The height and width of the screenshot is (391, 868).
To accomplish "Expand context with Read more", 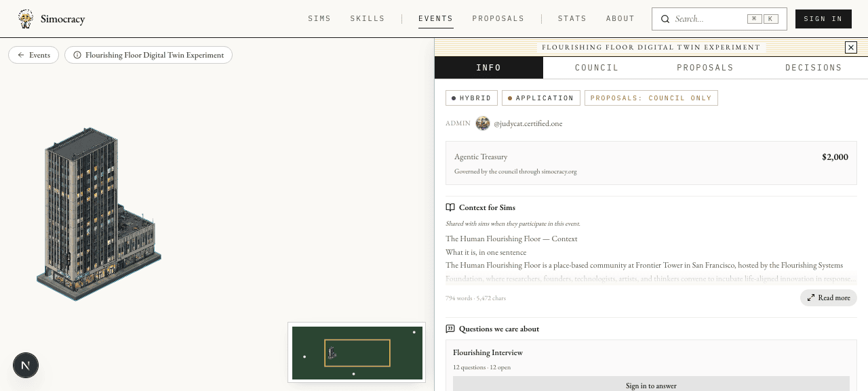I will pos(829,297).
